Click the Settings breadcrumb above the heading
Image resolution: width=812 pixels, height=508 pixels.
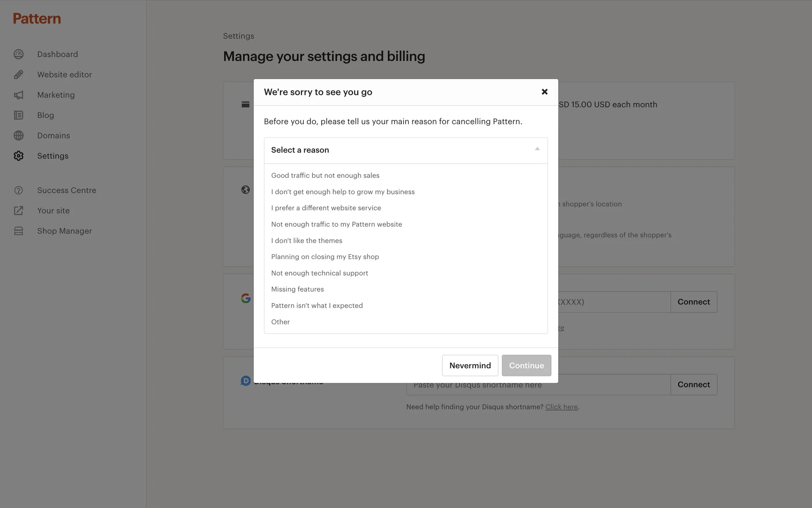[x=239, y=36]
